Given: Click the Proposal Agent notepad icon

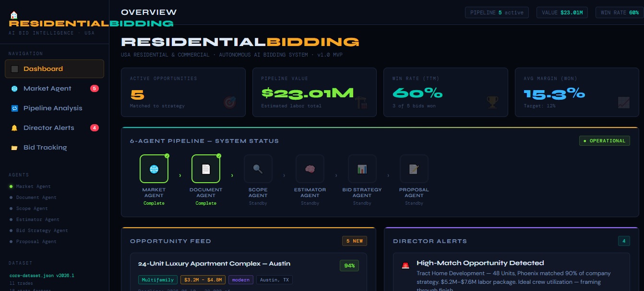Looking at the screenshot, I should 414,169.
